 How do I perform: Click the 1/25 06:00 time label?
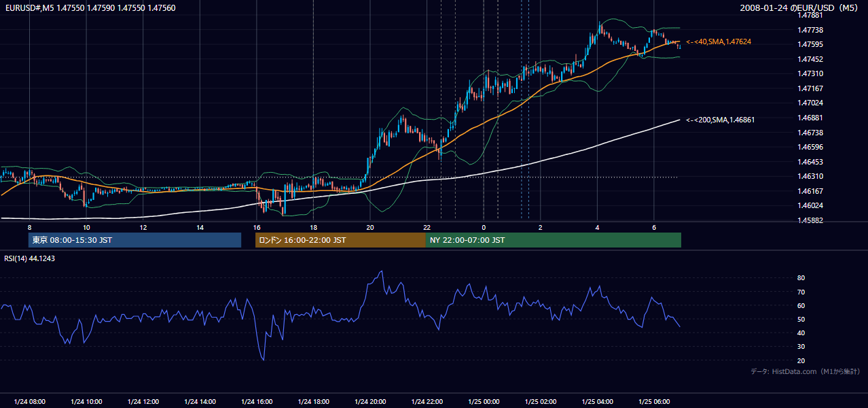click(x=654, y=402)
